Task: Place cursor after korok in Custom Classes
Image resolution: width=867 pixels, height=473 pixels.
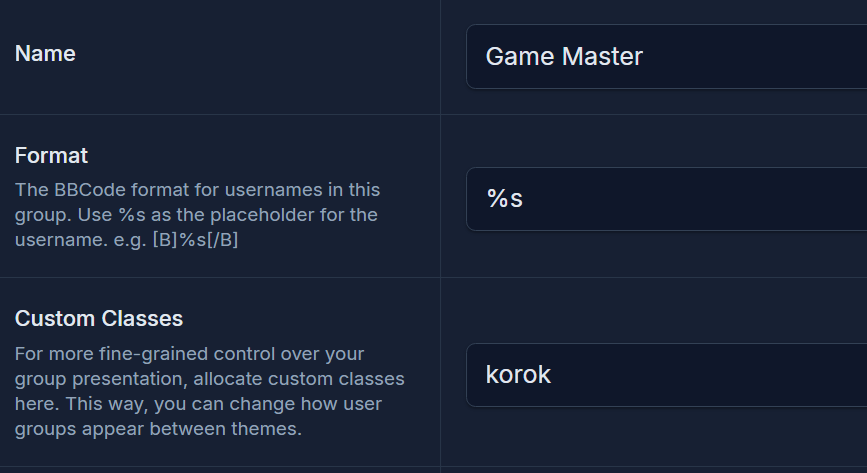Action: coord(552,375)
